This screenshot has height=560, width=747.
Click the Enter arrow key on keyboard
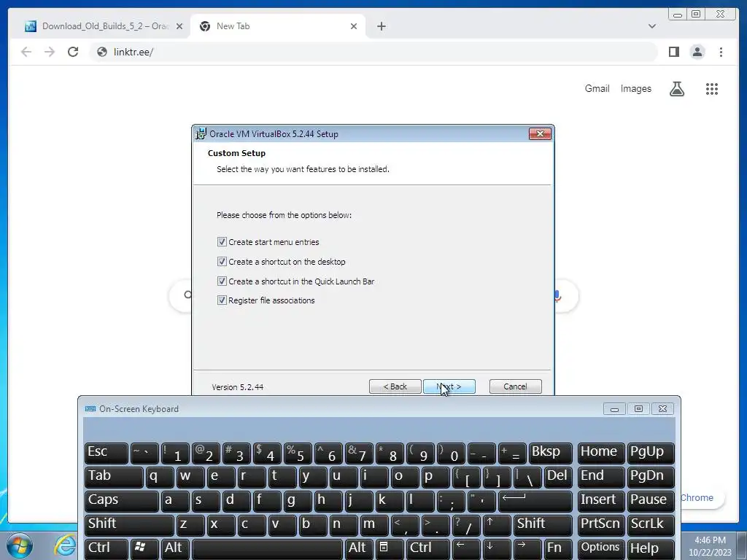[x=535, y=500]
